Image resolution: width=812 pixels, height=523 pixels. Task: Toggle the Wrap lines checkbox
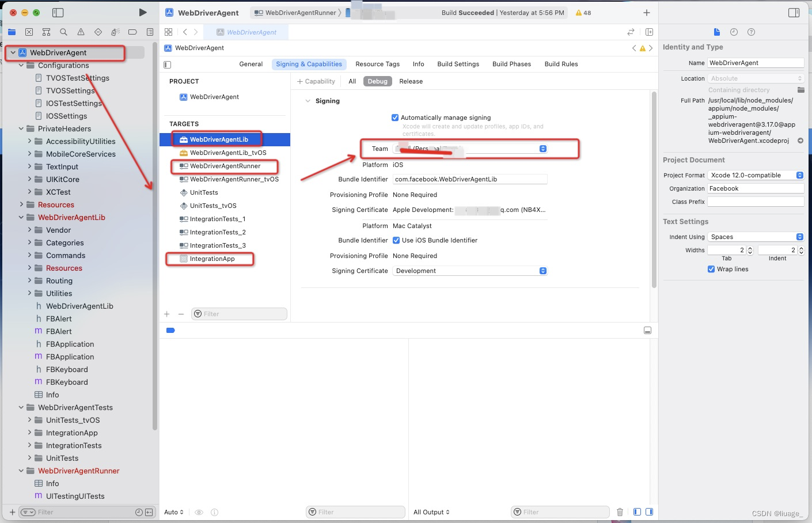711,269
